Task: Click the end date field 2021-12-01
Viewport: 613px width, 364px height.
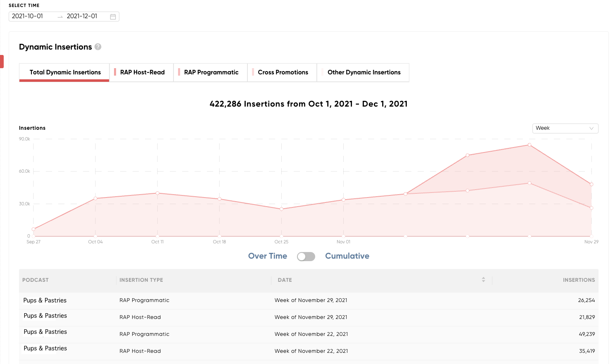Action: click(82, 16)
